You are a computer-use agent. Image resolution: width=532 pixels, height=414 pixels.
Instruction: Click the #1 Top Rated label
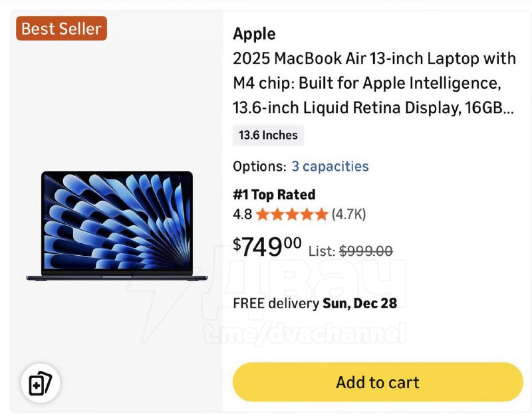click(274, 194)
